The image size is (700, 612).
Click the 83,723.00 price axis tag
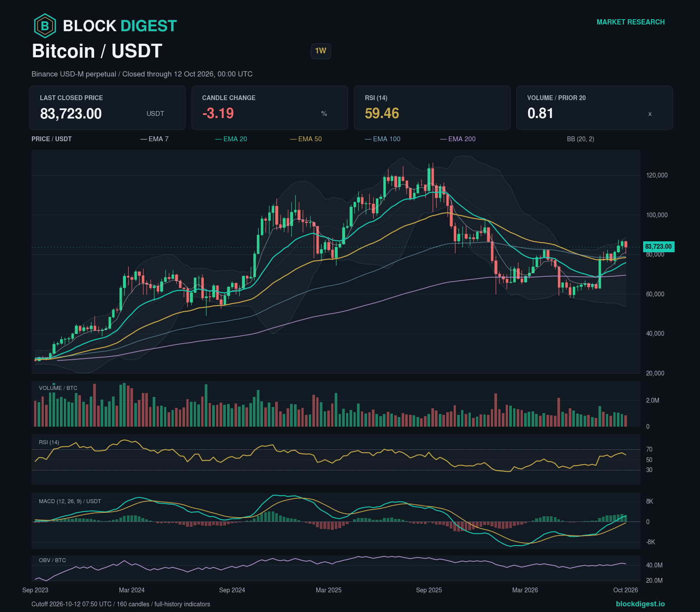(658, 247)
